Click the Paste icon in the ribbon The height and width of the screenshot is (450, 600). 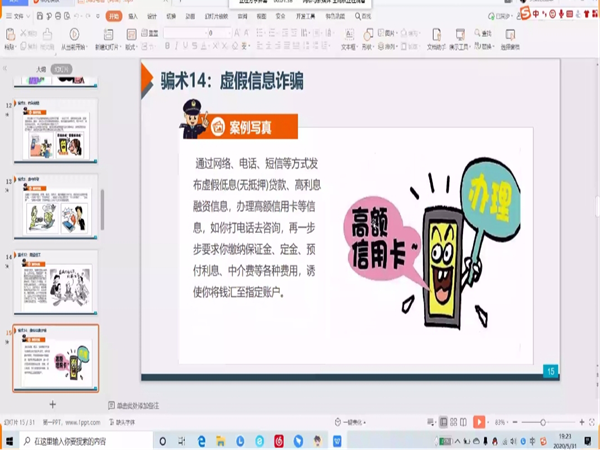(9, 38)
